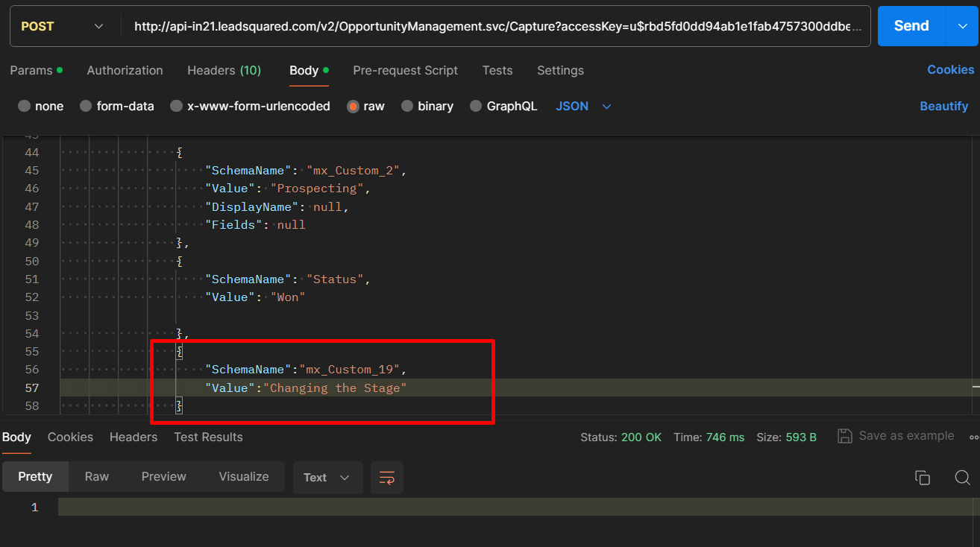This screenshot has height=547, width=980.
Task: Click the Save as example icon
Action: (845, 436)
